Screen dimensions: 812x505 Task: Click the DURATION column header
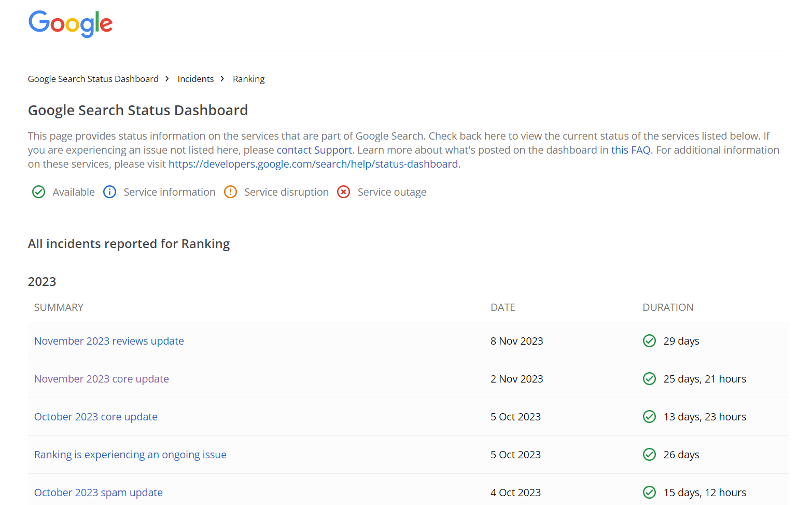click(668, 307)
